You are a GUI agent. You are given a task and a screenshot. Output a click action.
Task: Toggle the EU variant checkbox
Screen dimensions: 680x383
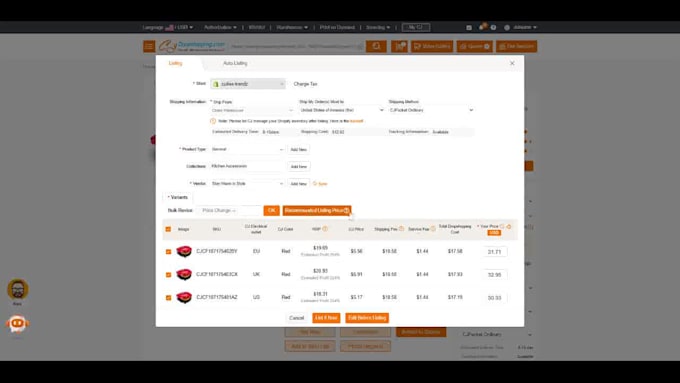tap(168, 252)
